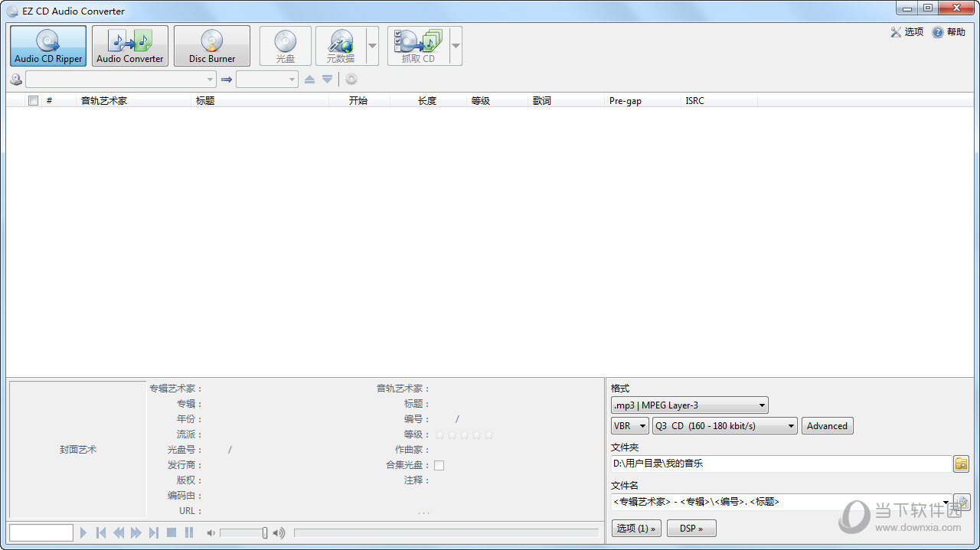Skip to the next track
Screen dimensions: 980x550
(154, 532)
